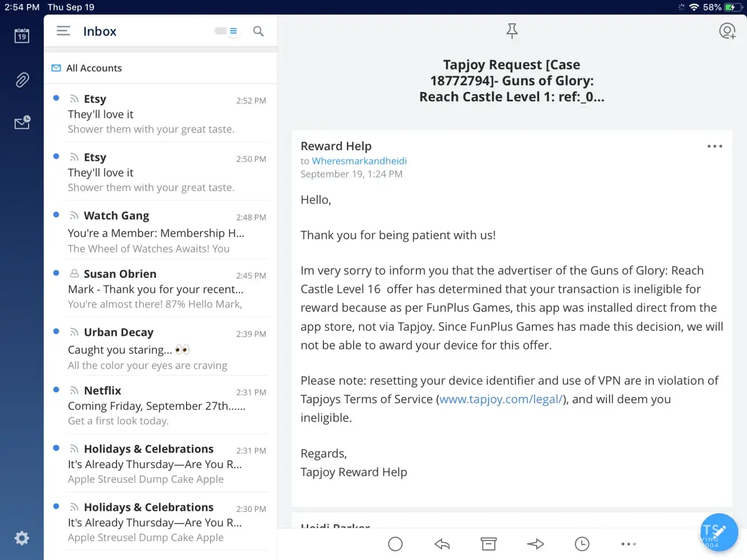This screenshot has width=747, height=560.
Task: Search the inbox with magnifier icon
Action: (x=258, y=31)
